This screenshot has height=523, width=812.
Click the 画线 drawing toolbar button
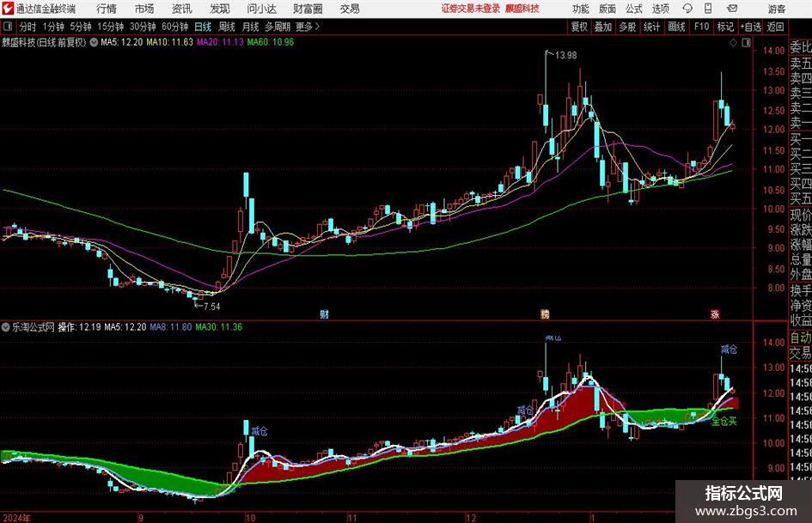pos(676,27)
